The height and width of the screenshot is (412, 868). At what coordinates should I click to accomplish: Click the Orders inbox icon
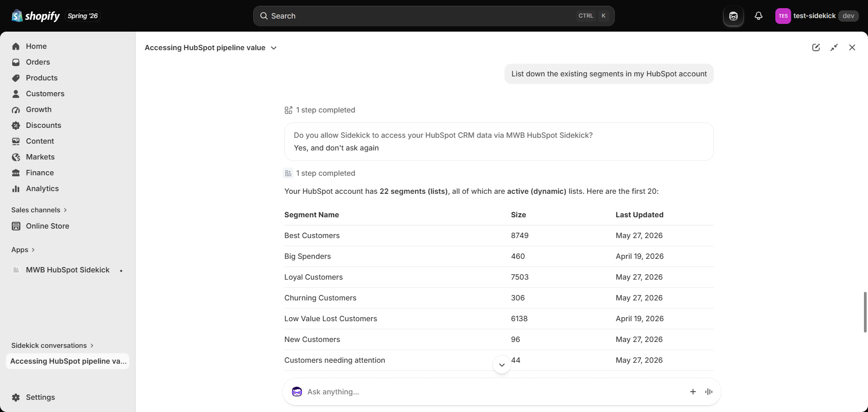(16, 62)
